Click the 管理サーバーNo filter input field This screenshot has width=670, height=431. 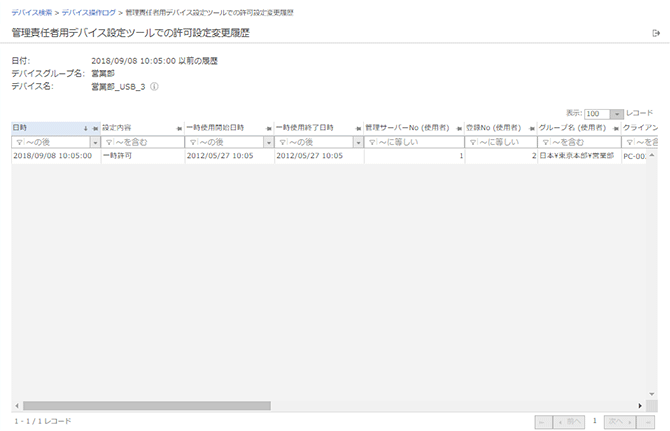point(415,142)
